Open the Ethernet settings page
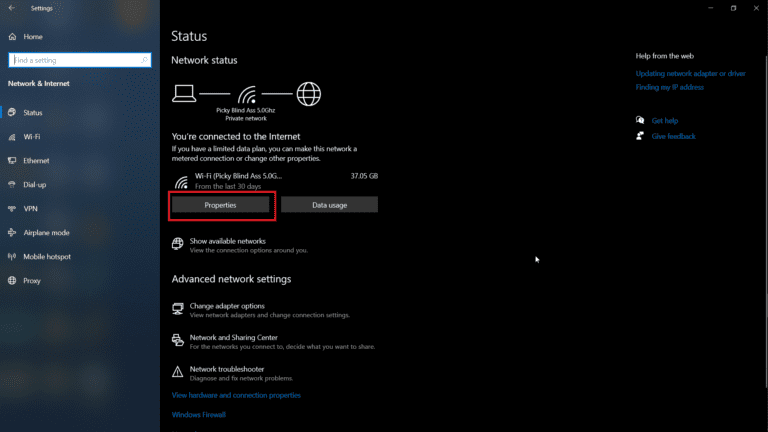Screen dimensions: 768x432 36,161
